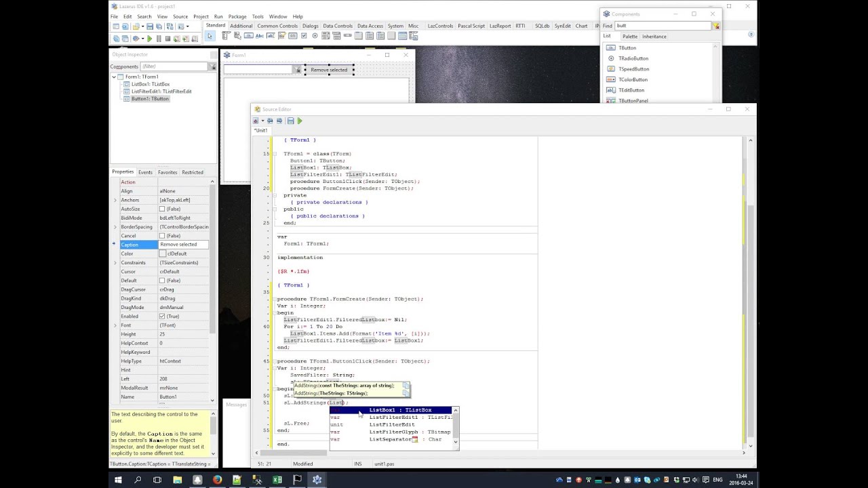Viewport: 868px width, 488px height.
Task: Expand the Constraints property
Action: coord(115,262)
